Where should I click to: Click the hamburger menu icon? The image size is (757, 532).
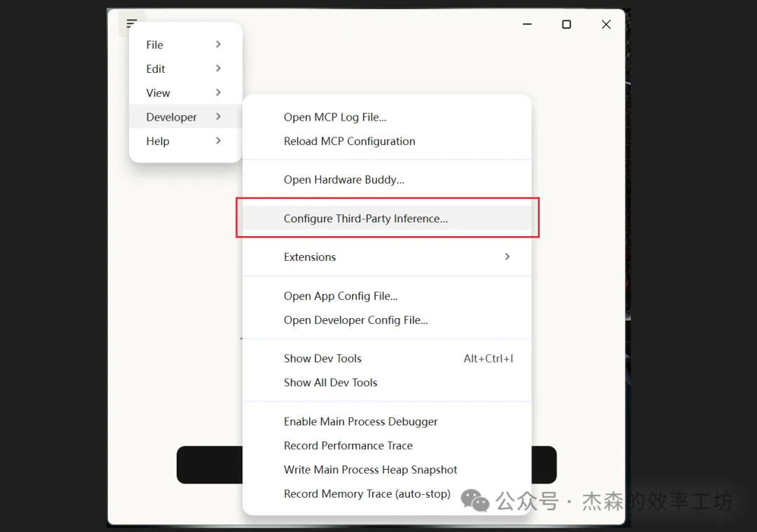coord(132,24)
